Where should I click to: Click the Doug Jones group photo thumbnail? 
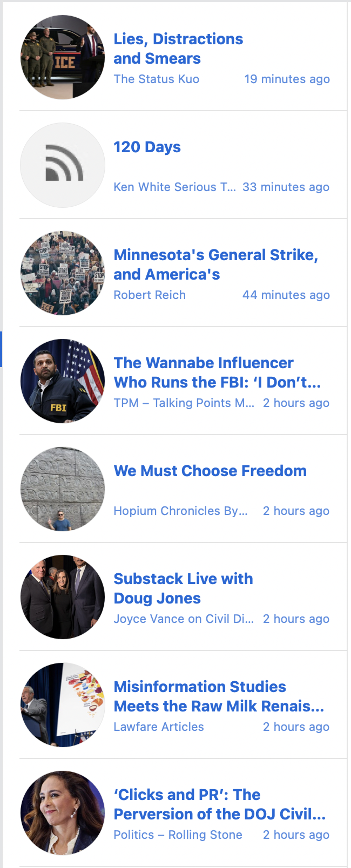pos(63,597)
